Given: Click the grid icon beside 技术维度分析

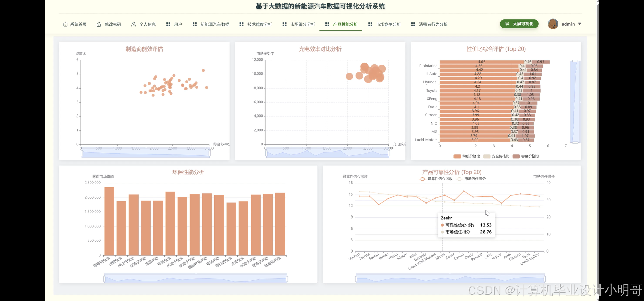Looking at the screenshot, I should (x=241, y=24).
